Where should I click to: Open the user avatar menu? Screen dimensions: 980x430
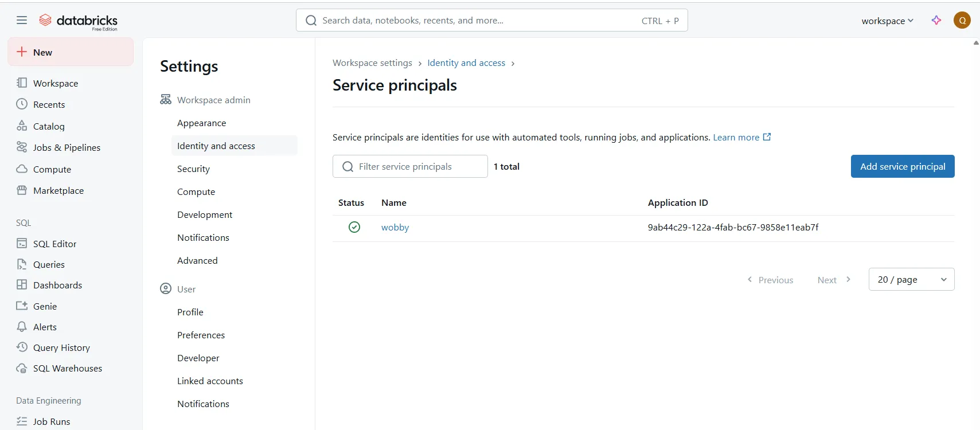coord(962,21)
